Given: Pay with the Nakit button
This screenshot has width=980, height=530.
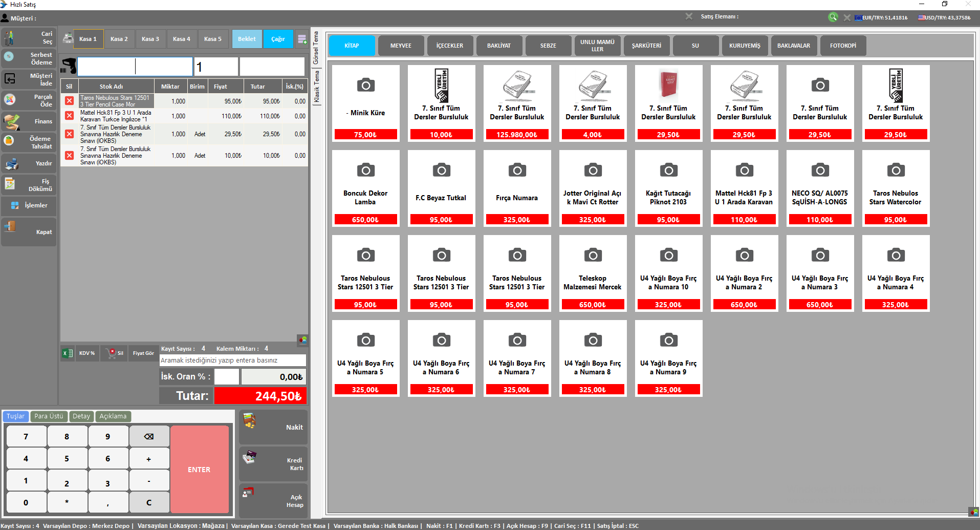Looking at the screenshot, I should (273, 427).
